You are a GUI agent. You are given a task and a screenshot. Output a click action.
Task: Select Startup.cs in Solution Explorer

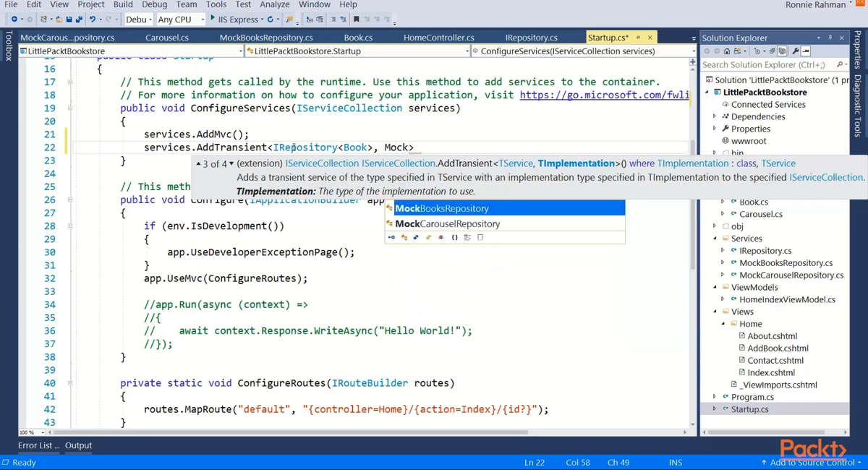tap(749, 409)
